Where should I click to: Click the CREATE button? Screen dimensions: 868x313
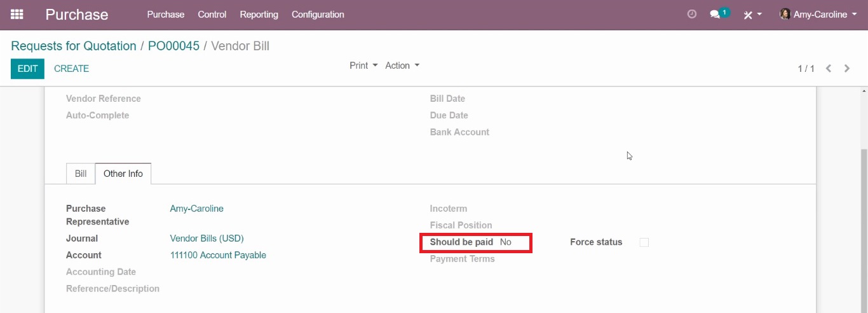[x=71, y=69]
